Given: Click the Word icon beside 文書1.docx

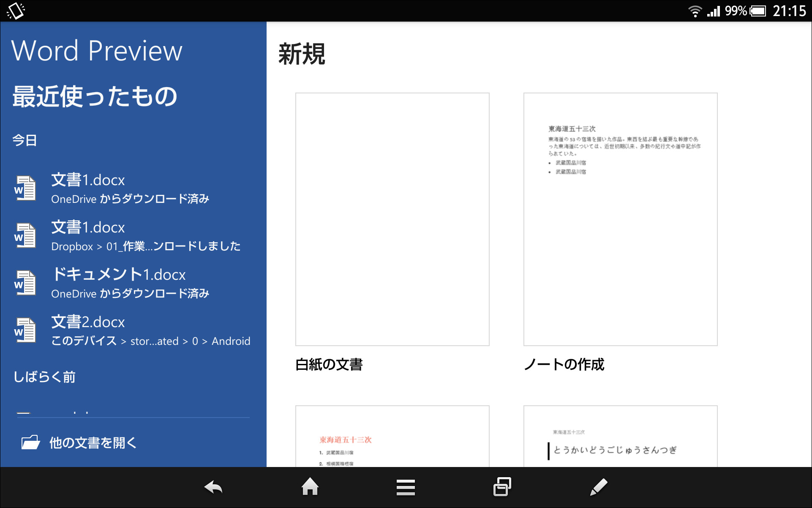Looking at the screenshot, I should point(25,188).
